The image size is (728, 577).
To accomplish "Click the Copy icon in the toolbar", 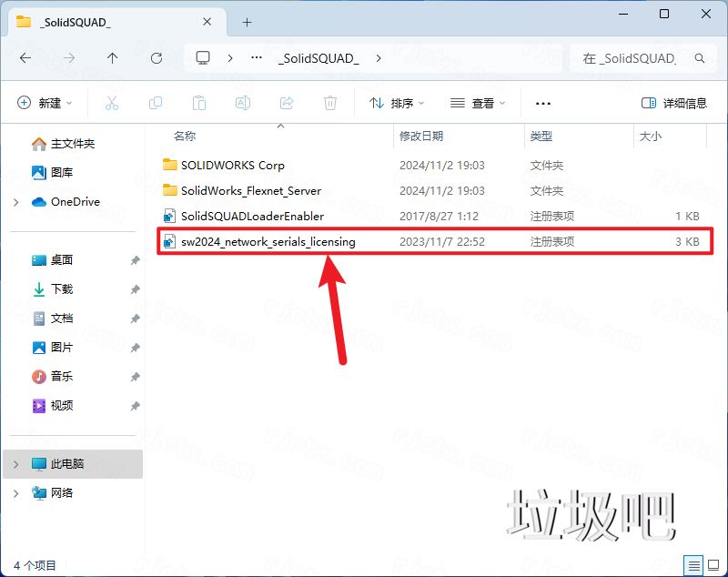I will (x=156, y=102).
